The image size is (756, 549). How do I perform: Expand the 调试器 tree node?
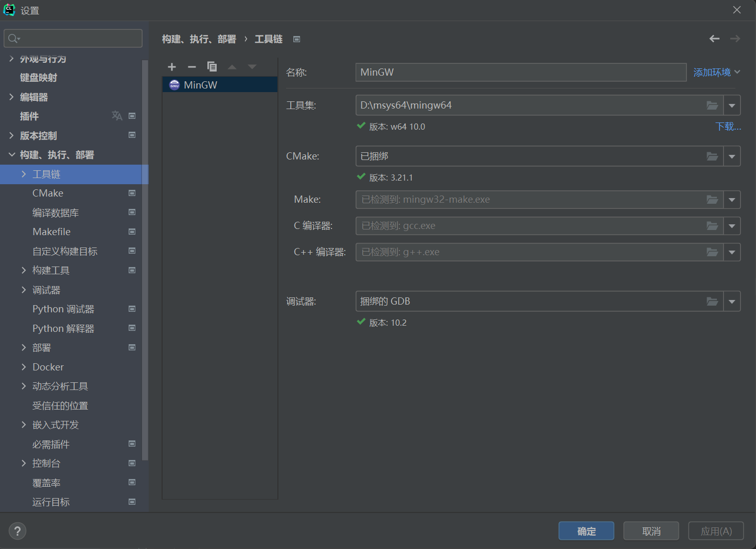(x=24, y=290)
